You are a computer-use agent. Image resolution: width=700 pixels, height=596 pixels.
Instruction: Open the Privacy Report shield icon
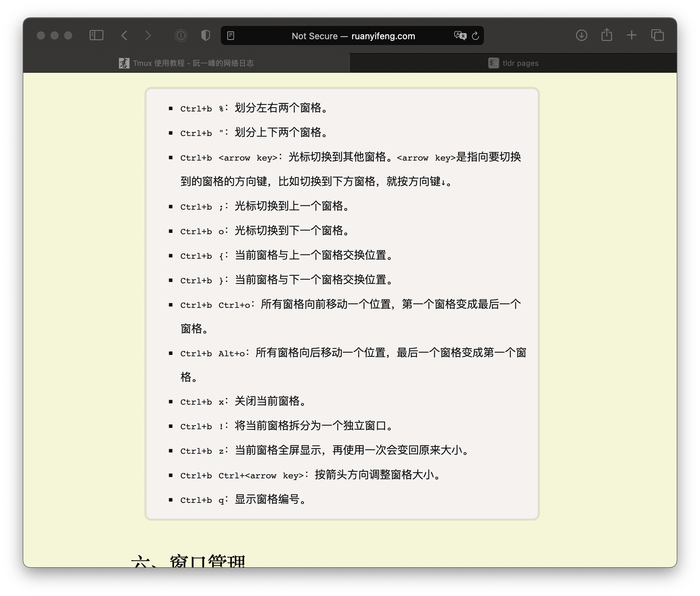click(x=206, y=35)
